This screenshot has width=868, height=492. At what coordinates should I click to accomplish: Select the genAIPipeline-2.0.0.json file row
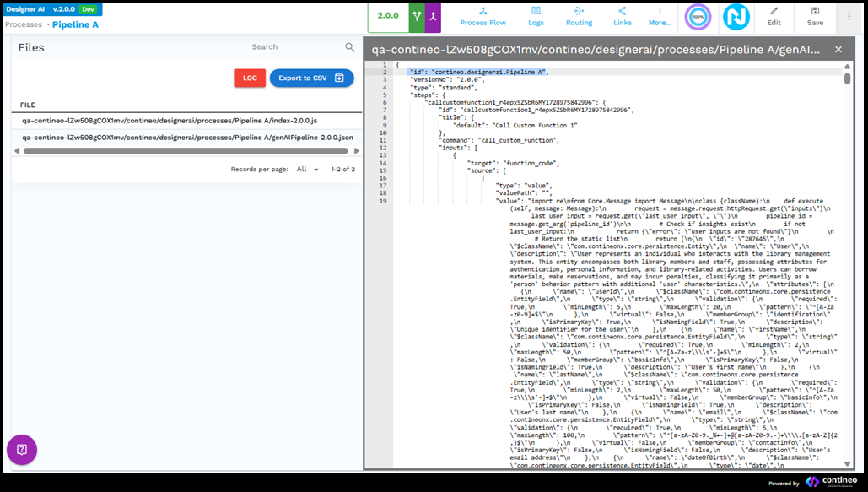[187, 137]
